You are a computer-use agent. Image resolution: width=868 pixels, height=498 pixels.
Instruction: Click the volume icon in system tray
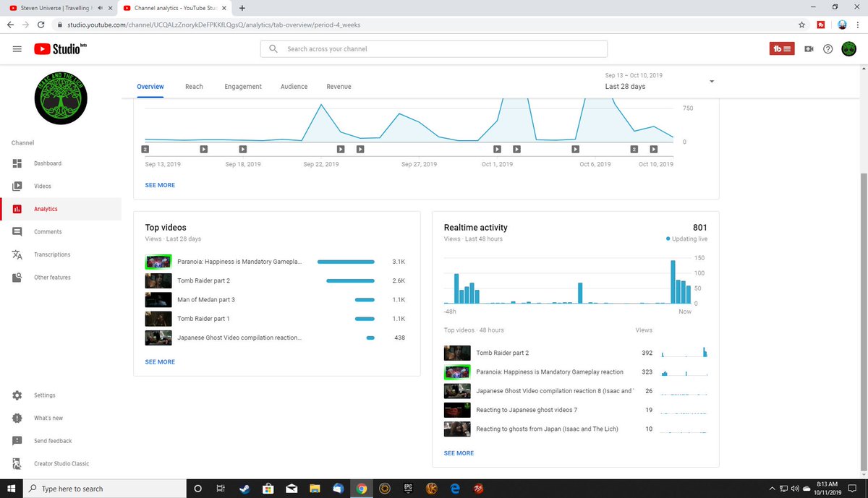pyautogui.click(x=794, y=489)
